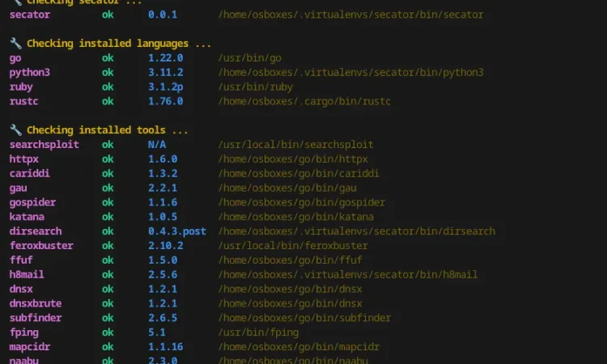
Task: Click the version '1.22.0'
Action: (166, 58)
